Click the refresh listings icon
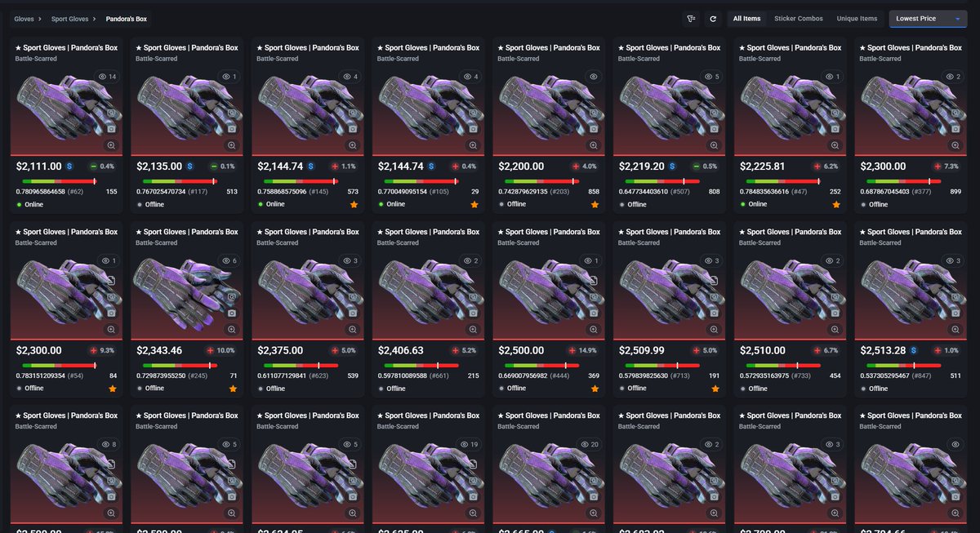Viewport: 980px width, 533px height. coord(712,19)
